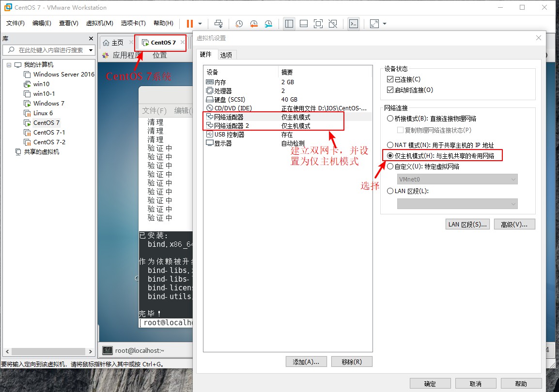
Task: Select the win10 virtual machine
Action: pos(37,84)
